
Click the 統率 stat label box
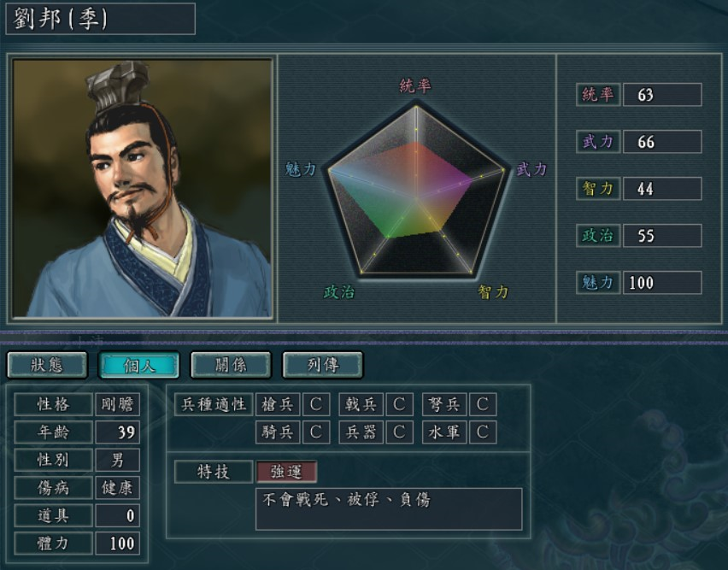[598, 95]
